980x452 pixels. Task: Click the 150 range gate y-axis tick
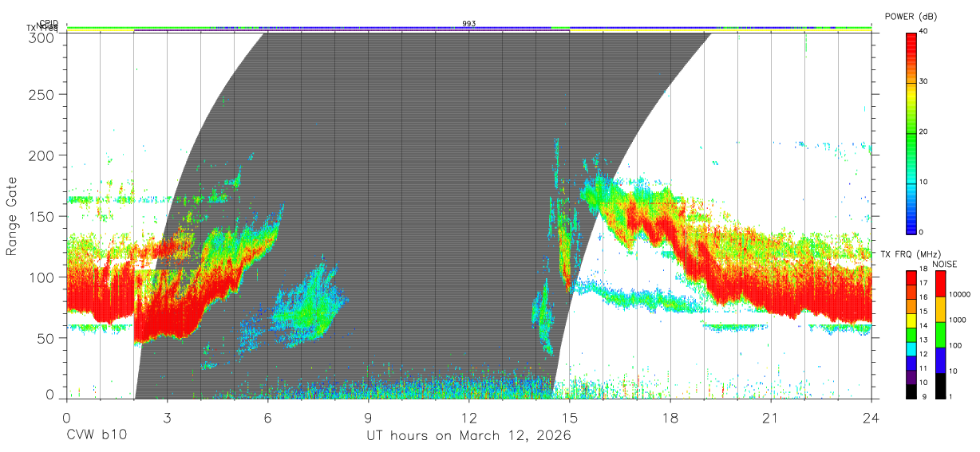click(x=42, y=217)
